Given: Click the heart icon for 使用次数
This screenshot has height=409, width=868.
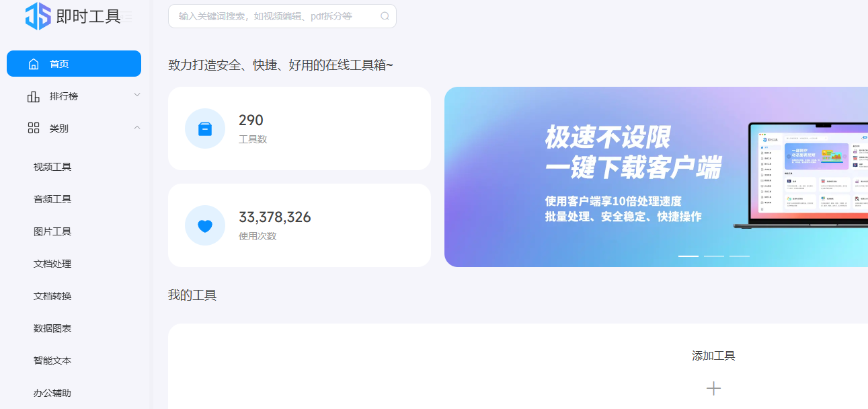Looking at the screenshot, I should [205, 225].
